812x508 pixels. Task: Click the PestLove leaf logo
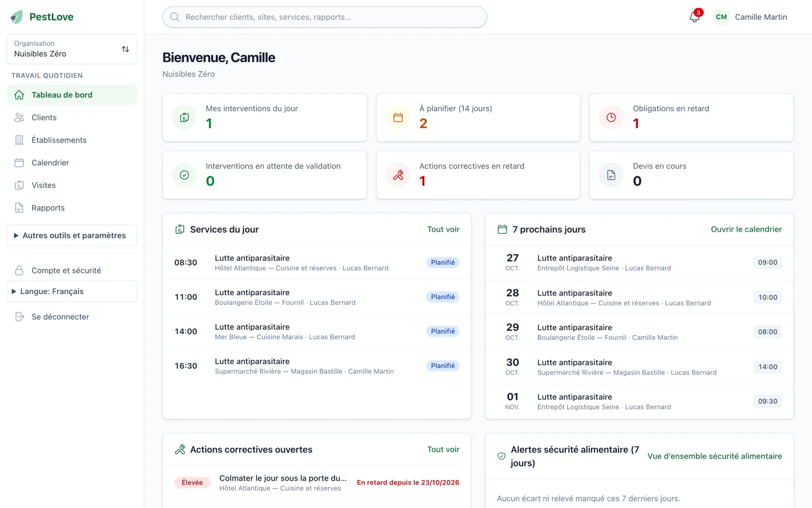point(17,17)
